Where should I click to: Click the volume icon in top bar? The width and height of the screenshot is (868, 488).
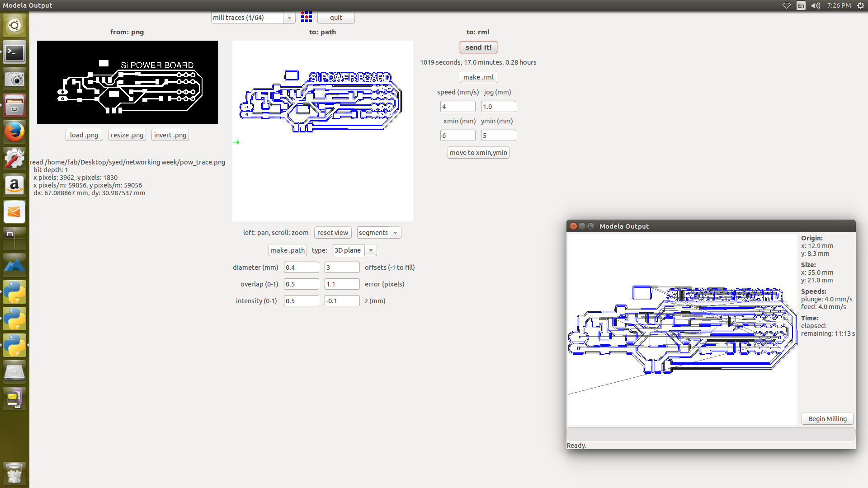point(816,5)
